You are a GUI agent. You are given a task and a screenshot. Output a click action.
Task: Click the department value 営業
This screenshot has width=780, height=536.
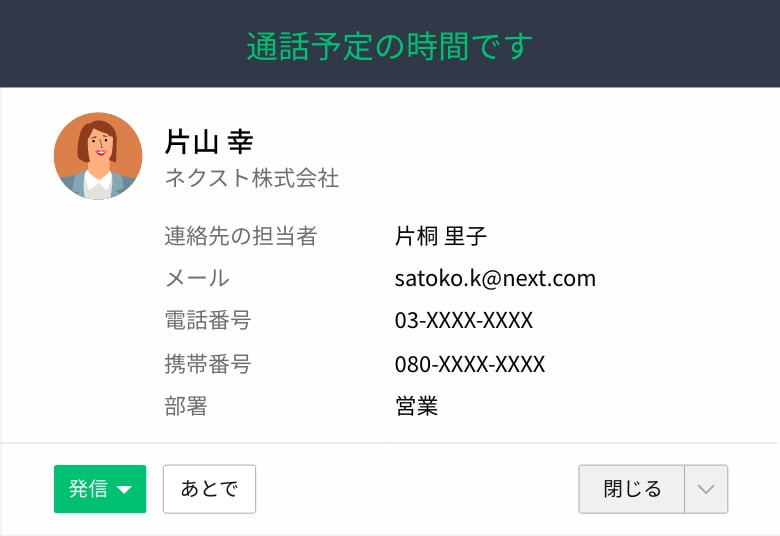point(416,406)
